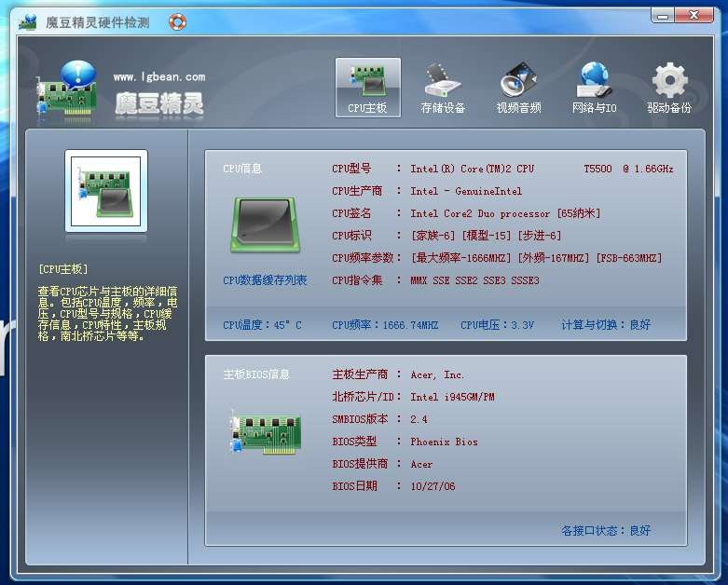
Task: Click the SMBIOS版本 2.4 value
Action: click(x=419, y=419)
